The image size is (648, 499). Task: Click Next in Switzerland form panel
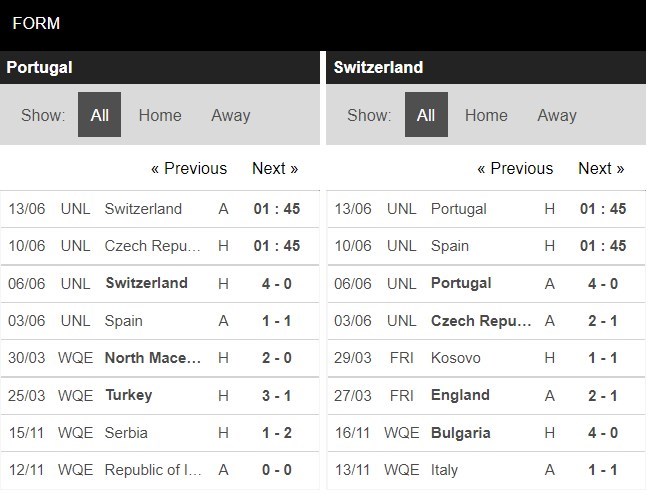point(601,168)
